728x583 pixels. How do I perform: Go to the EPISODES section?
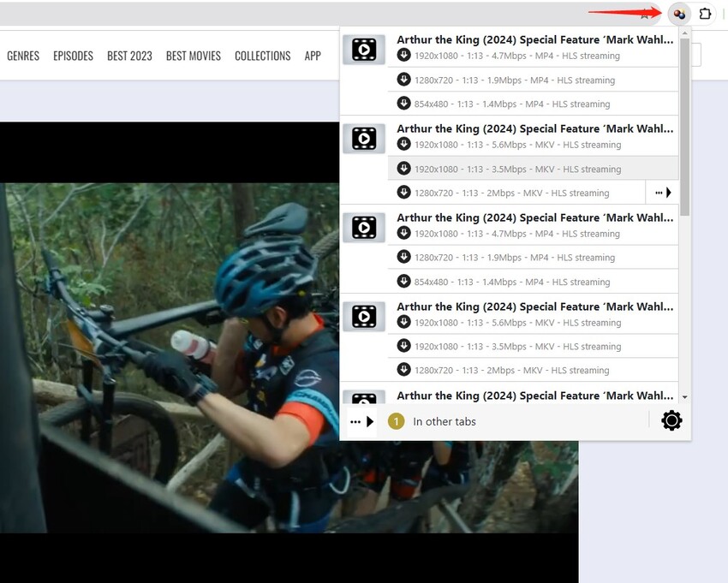tap(73, 56)
